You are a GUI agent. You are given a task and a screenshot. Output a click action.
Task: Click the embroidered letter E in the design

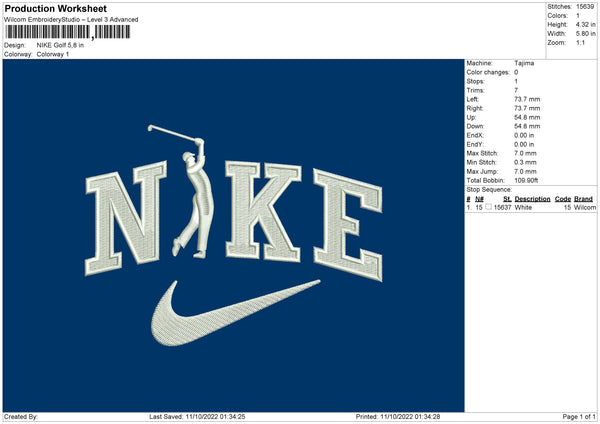pos(347,225)
